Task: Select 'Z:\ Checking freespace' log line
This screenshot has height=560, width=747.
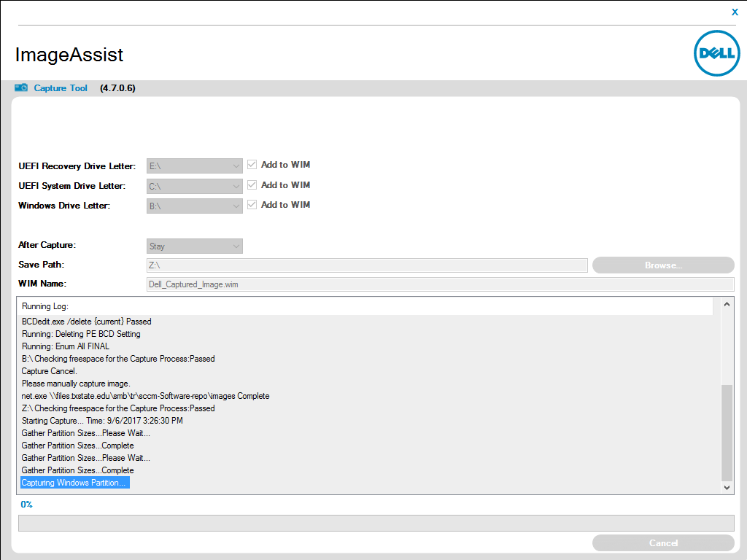Action: tap(118, 408)
